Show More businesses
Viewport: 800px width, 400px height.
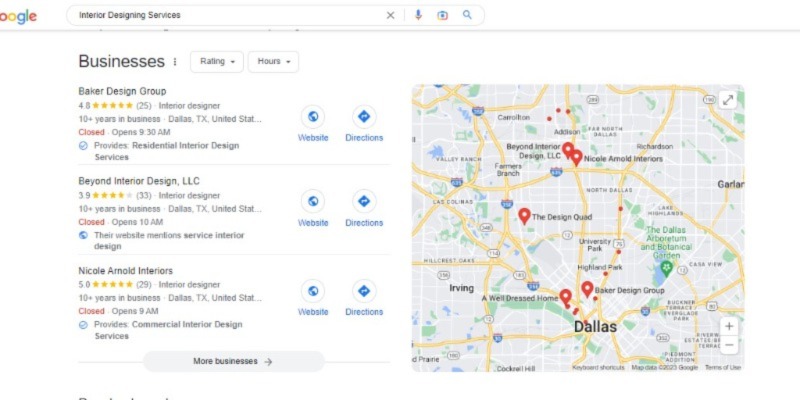(233, 361)
